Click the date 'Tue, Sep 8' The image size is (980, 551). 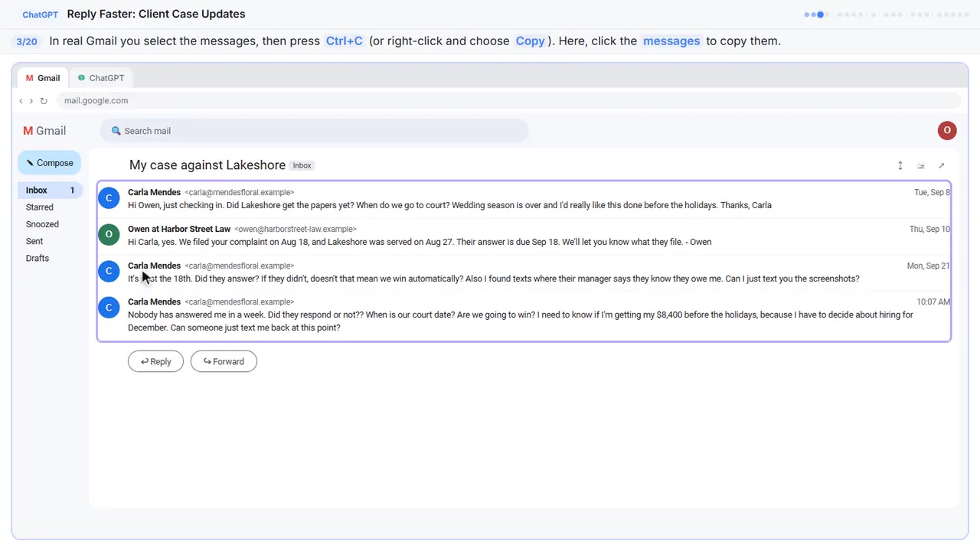(x=932, y=193)
